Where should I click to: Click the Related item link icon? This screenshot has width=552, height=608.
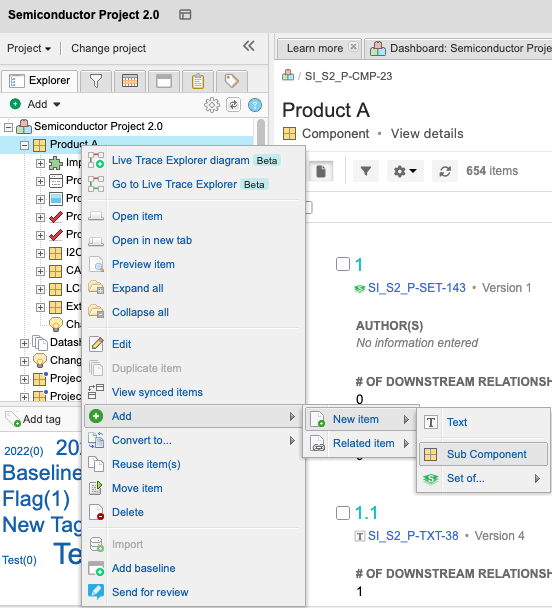(317, 443)
